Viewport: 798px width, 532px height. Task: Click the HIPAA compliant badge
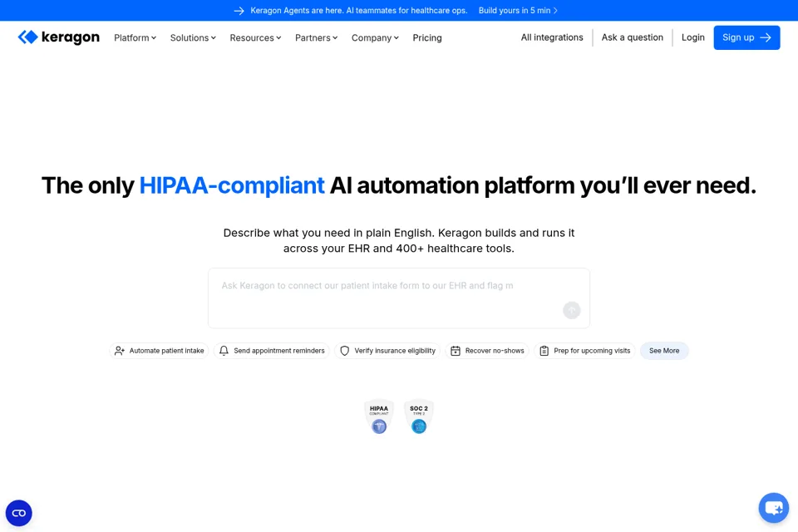(x=379, y=416)
